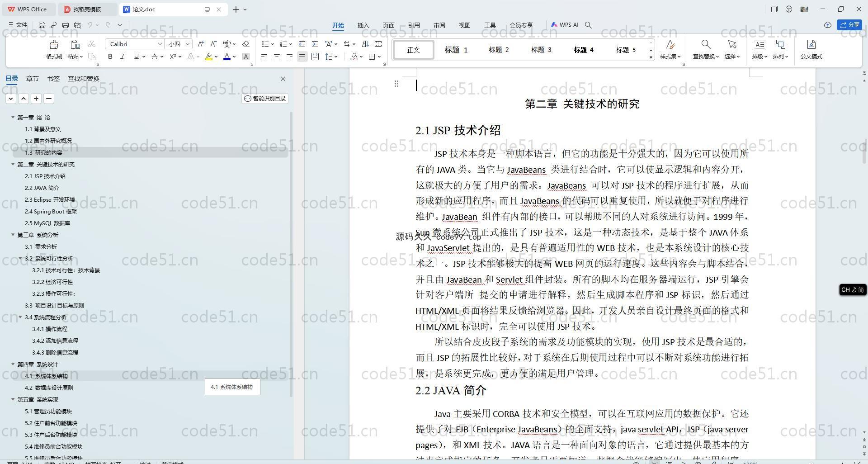The width and height of the screenshot is (868, 464).
Task: Click the font color (blue A) button
Action: (x=227, y=57)
